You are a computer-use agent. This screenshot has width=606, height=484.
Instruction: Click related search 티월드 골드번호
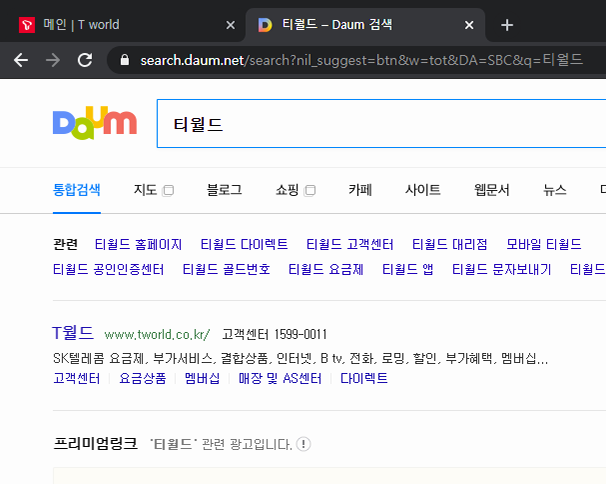[x=226, y=269]
